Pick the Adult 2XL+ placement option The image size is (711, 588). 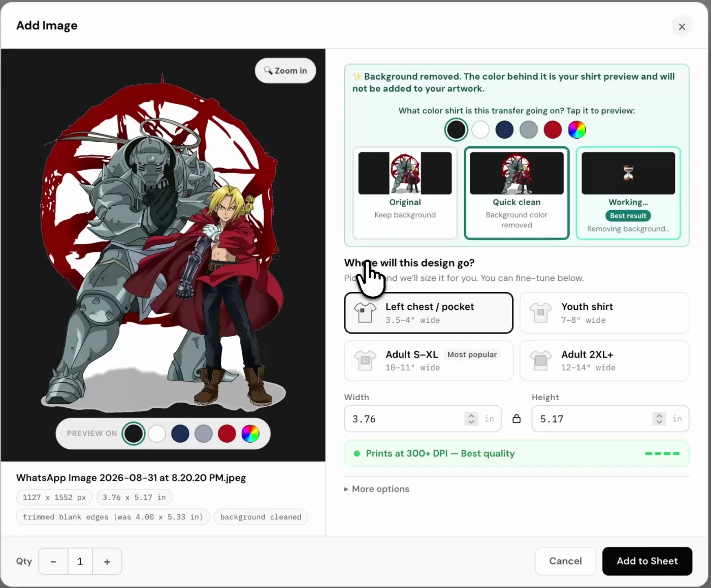(x=604, y=361)
